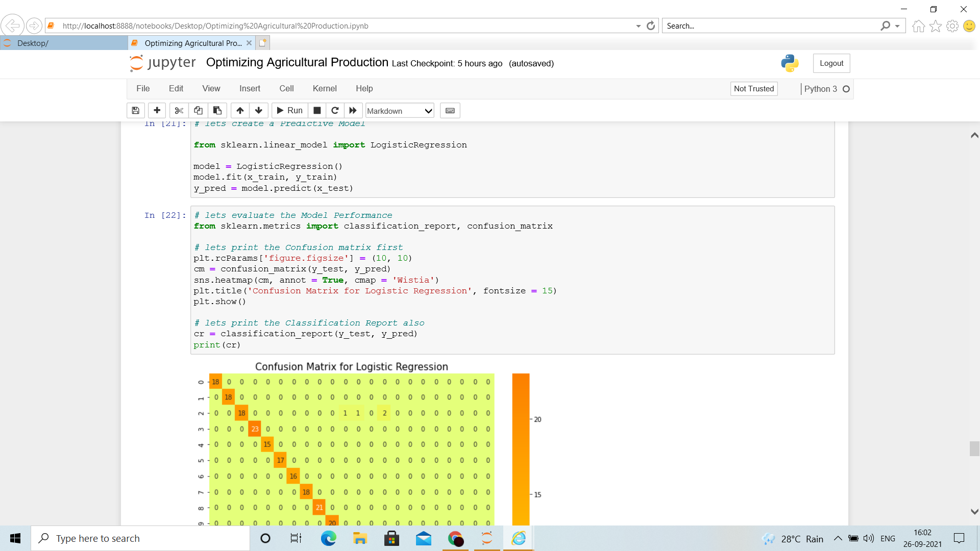Expand the address bar history dropdown
980x551 pixels.
638,26
